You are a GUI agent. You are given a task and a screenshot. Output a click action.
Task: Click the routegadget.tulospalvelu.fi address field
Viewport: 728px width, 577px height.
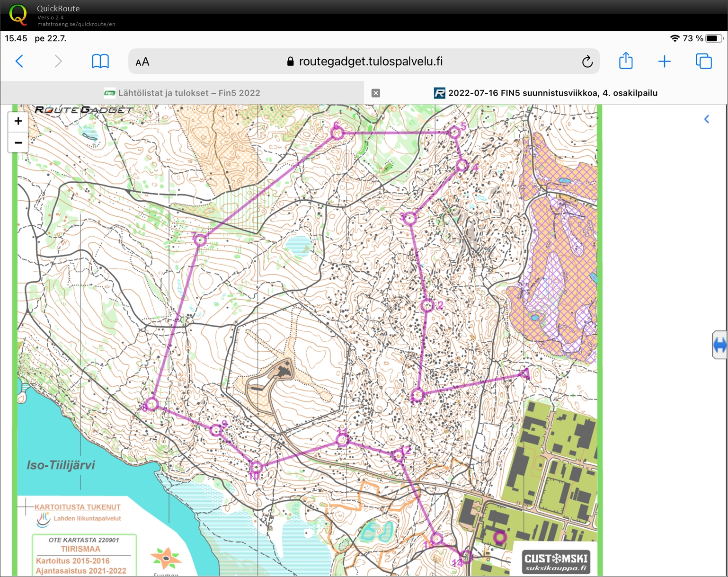coord(371,62)
